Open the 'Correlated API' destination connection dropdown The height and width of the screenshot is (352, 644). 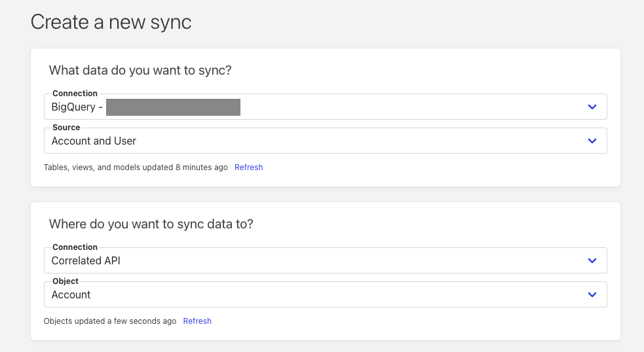point(314,261)
